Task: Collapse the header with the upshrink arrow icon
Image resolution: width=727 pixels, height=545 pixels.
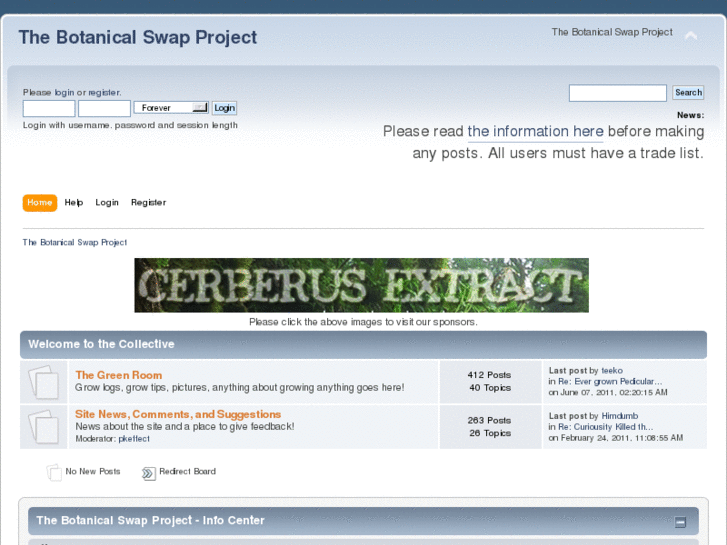Action: pos(691,36)
